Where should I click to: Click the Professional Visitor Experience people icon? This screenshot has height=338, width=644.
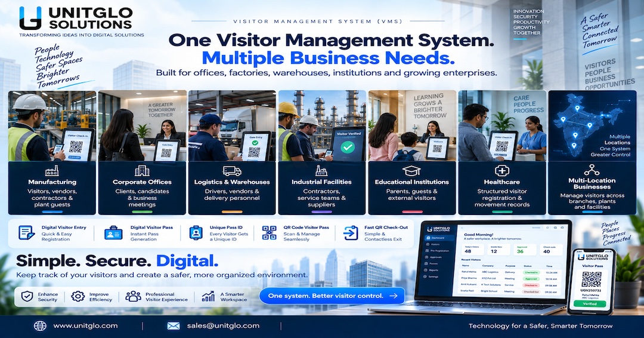[x=133, y=296]
